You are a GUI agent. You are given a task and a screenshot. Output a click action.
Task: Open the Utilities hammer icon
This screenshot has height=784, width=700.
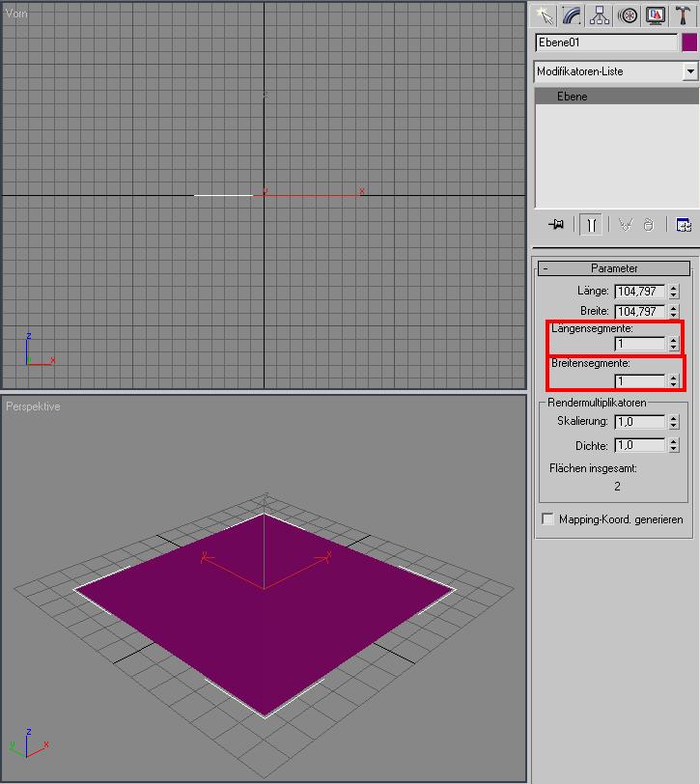coord(683,15)
